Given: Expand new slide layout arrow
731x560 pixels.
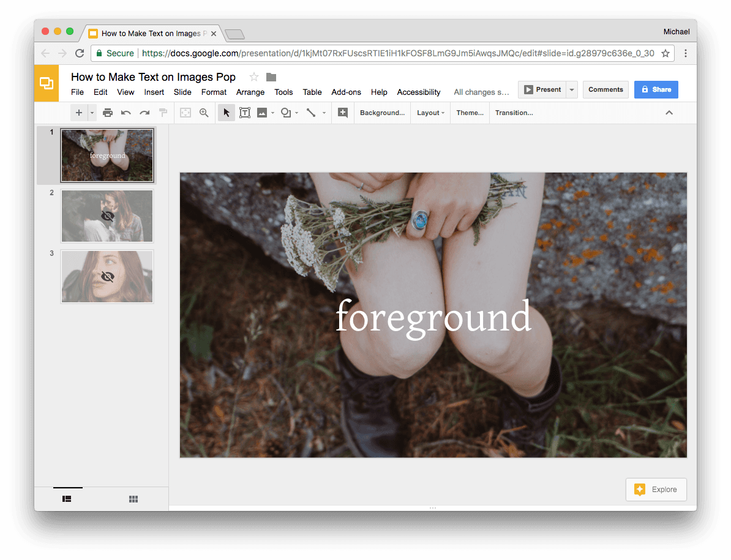Looking at the screenshot, I should (92, 113).
